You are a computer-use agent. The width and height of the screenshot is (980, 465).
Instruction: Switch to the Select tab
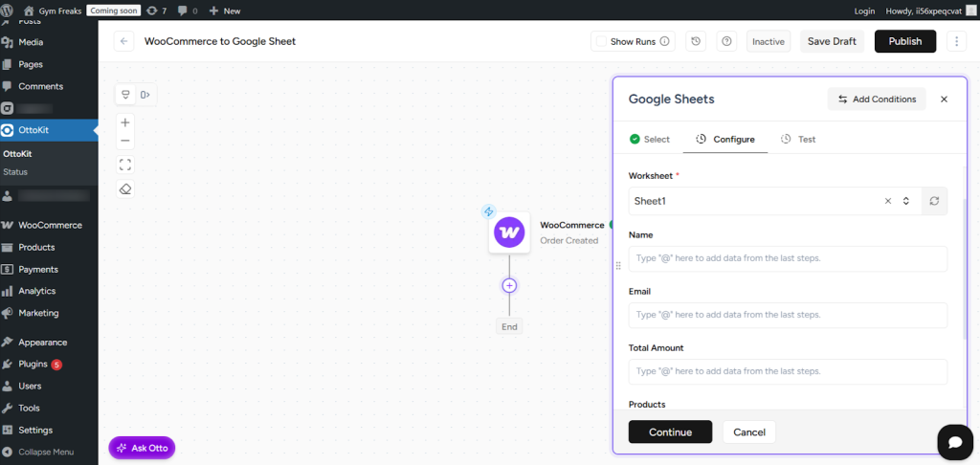point(649,139)
